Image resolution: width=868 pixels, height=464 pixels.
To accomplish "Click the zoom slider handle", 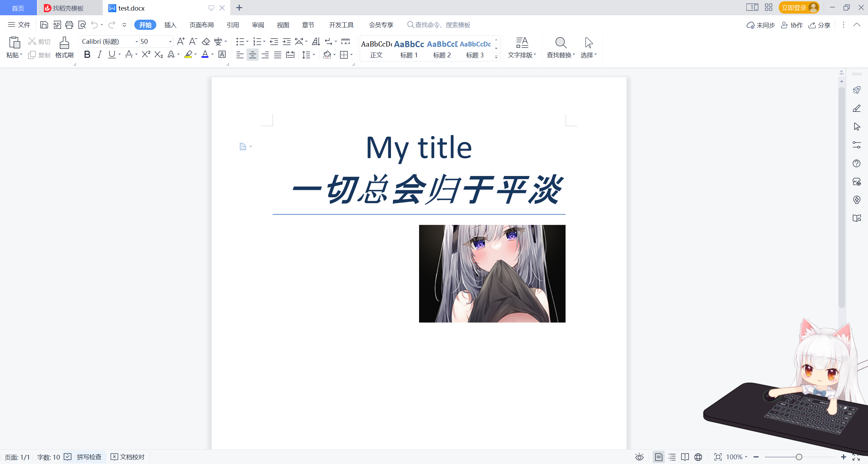I will coord(799,457).
